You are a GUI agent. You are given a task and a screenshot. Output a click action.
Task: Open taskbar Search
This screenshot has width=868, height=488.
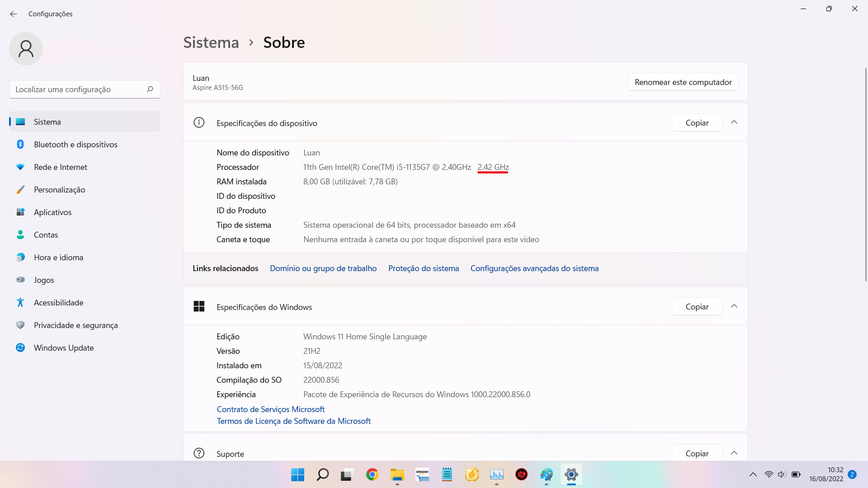[322, 474]
